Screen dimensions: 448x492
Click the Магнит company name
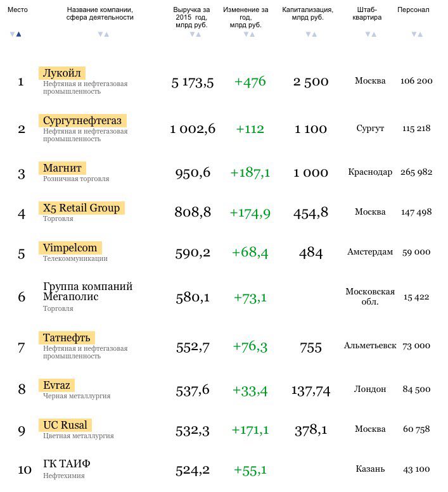tap(62, 168)
